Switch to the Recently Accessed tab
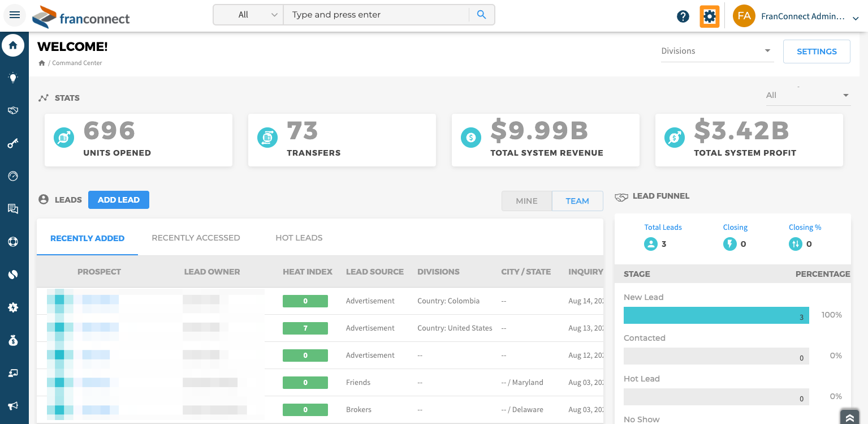The height and width of the screenshot is (424, 868). pos(196,238)
